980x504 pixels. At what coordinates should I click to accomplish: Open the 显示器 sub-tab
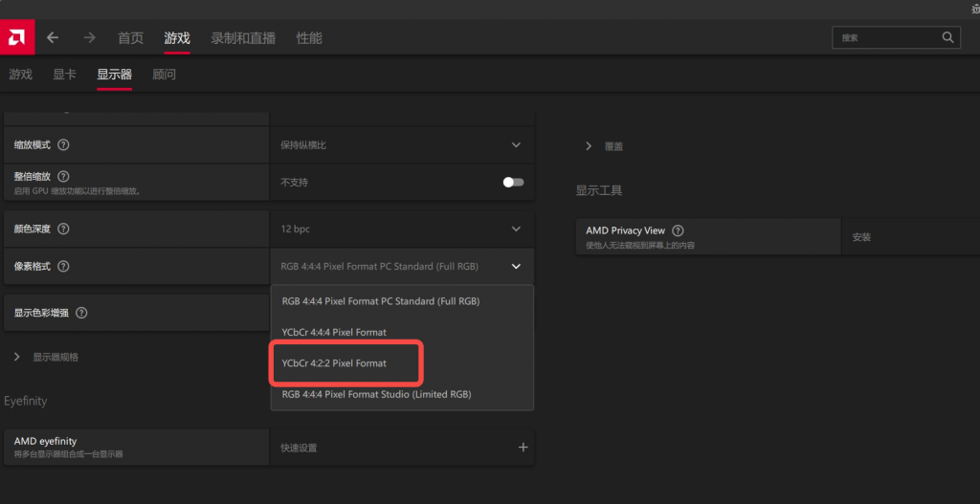tap(115, 75)
